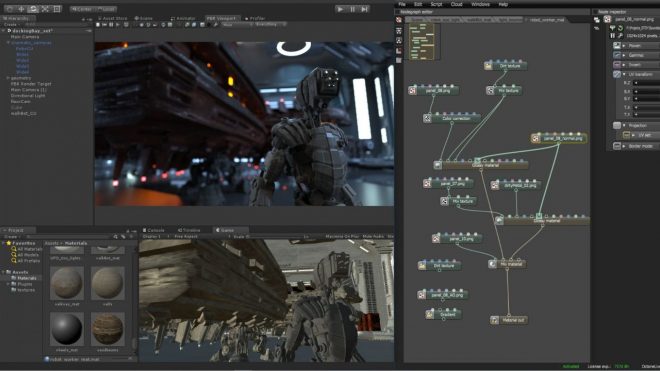Screen dimensions: 660x371
Task: Open the Asset Store tab
Action: click(x=112, y=19)
